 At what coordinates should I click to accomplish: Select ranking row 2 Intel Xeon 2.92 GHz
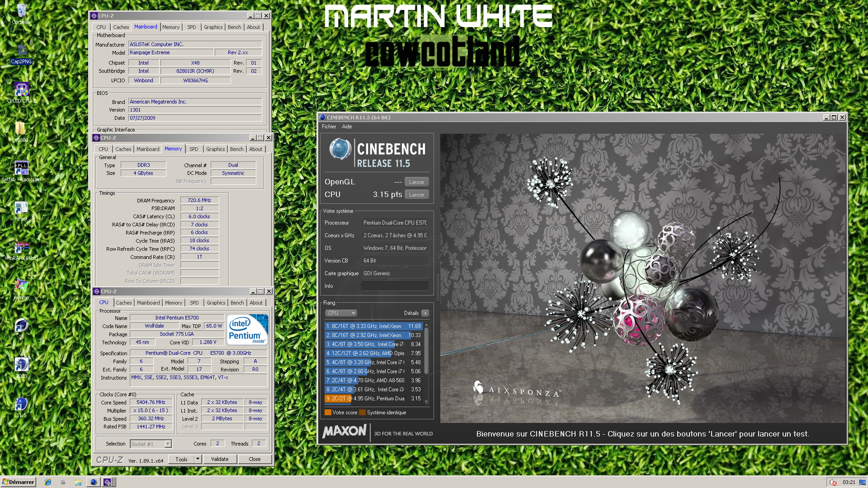point(373,335)
